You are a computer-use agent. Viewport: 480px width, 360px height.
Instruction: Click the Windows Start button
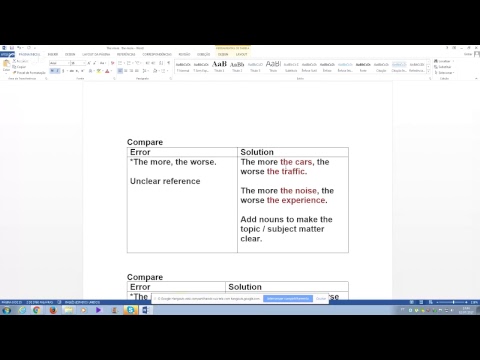tap(6, 310)
